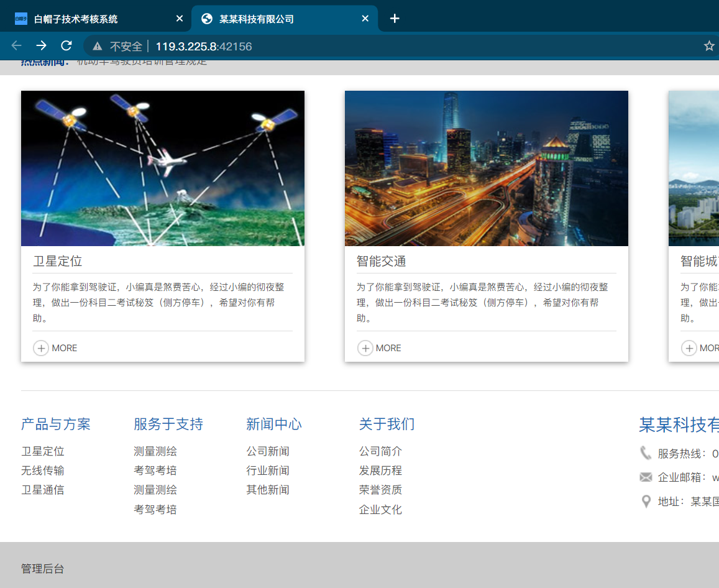Click the globe favicon on 某某科技 tab
Viewport: 719px width, 588px height.
pyautogui.click(x=207, y=19)
